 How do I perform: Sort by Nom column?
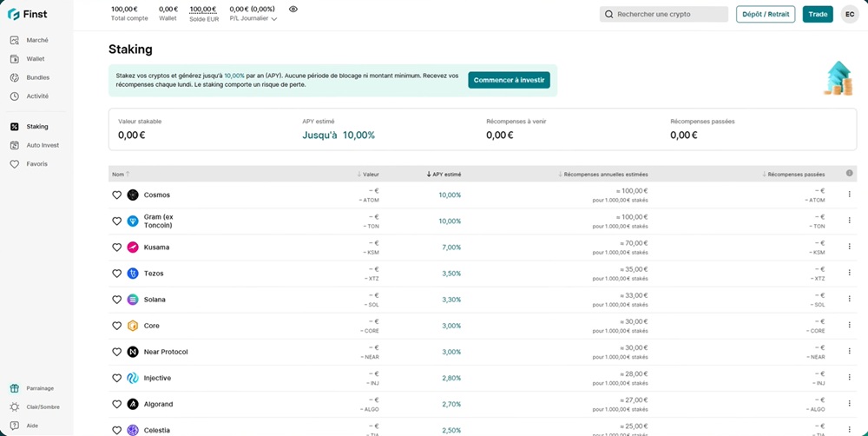coord(121,174)
